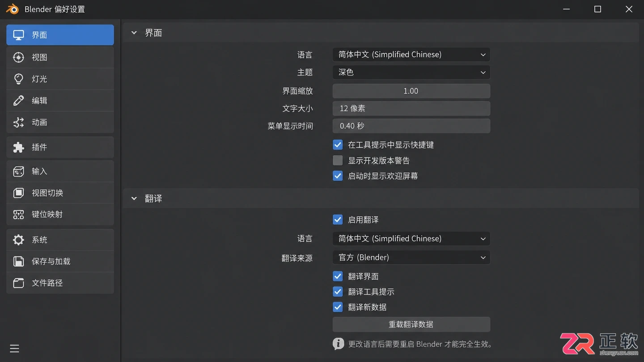Select the 系统 preferences tab
The image size is (644, 362).
[60, 240]
